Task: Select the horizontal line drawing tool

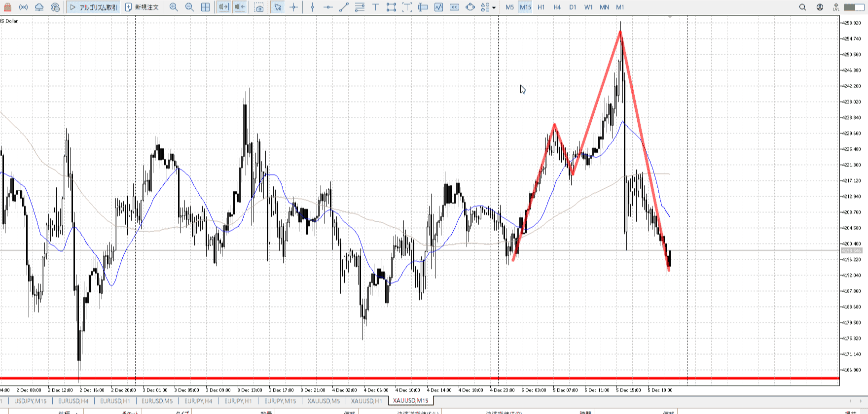Action: 328,7
